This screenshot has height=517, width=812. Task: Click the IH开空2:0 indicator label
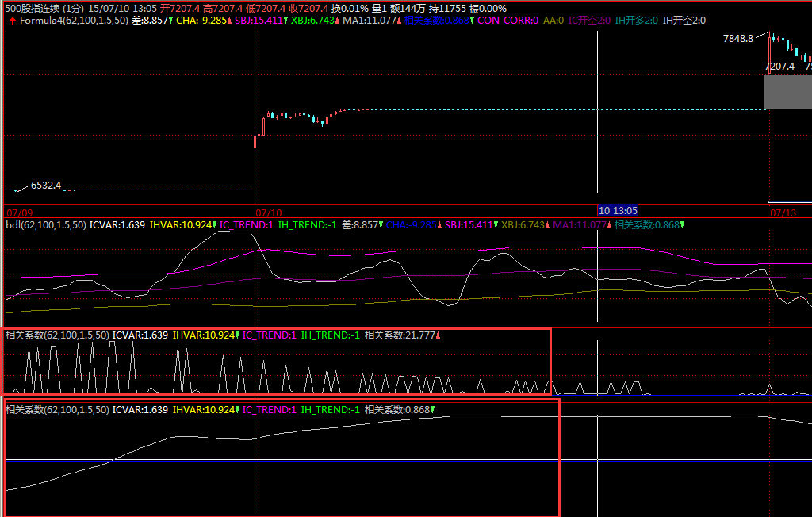coord(684,21)
